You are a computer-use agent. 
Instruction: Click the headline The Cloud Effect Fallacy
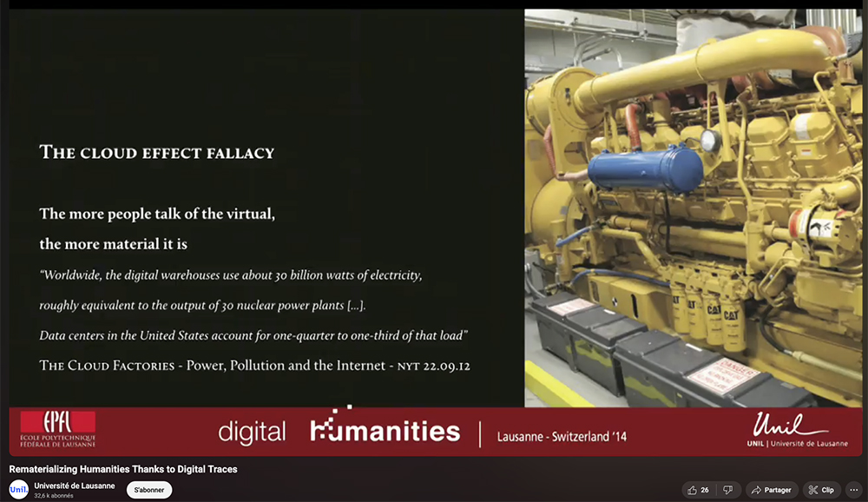pyautogui.click(x=156, y=153)
